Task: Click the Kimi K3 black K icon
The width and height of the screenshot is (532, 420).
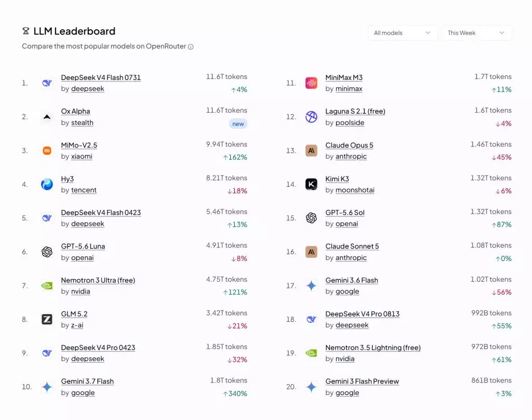Action: tap(311, 184)
